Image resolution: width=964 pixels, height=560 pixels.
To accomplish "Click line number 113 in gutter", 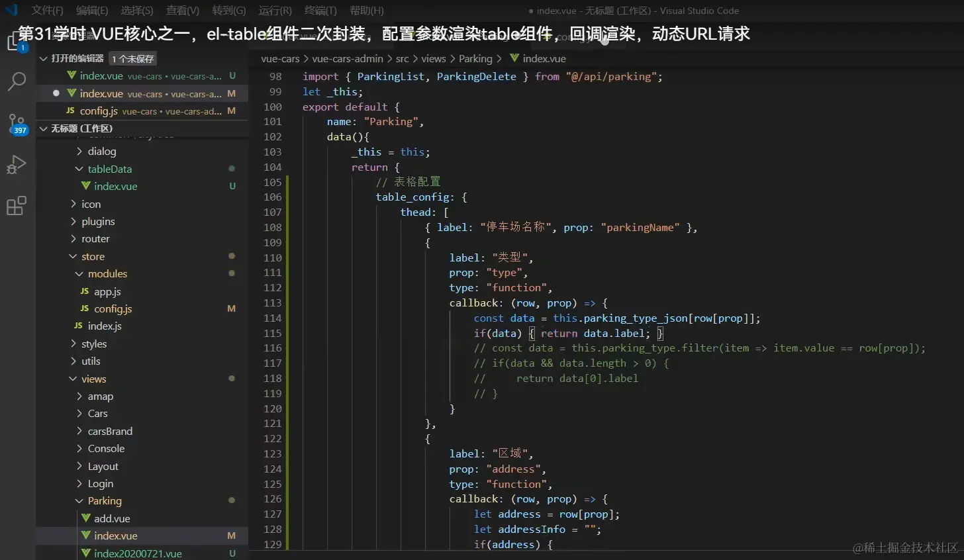I will (272, 303).
